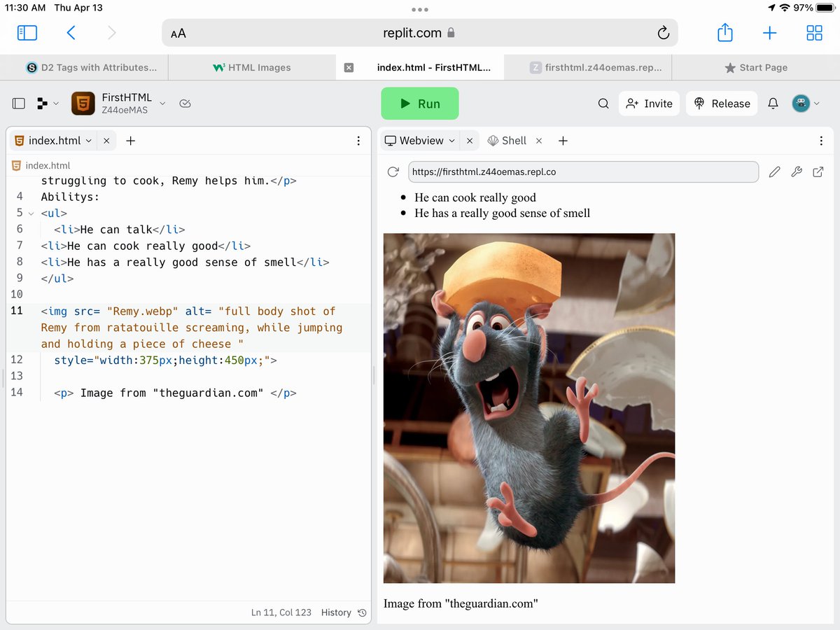
Task: Switch to HTML Images tab
Action: pyautogui.click(x=251, y=68)
